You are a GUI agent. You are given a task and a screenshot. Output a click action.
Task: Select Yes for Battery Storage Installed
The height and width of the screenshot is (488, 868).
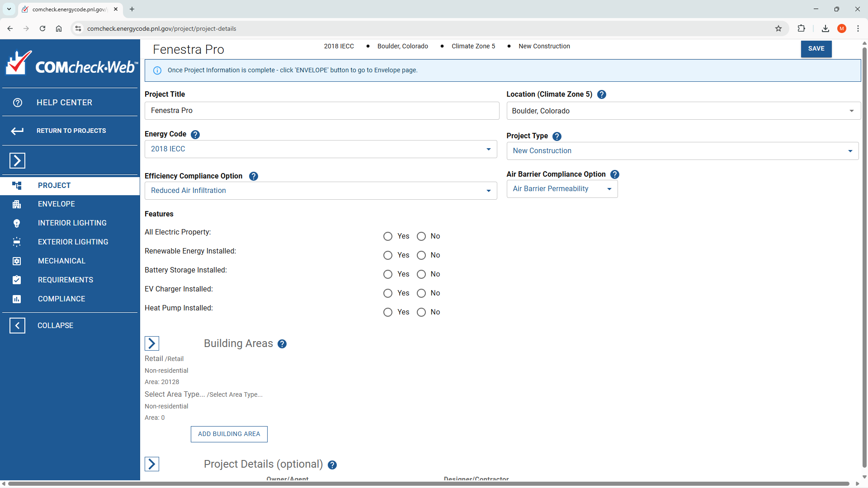pos(388,274)
